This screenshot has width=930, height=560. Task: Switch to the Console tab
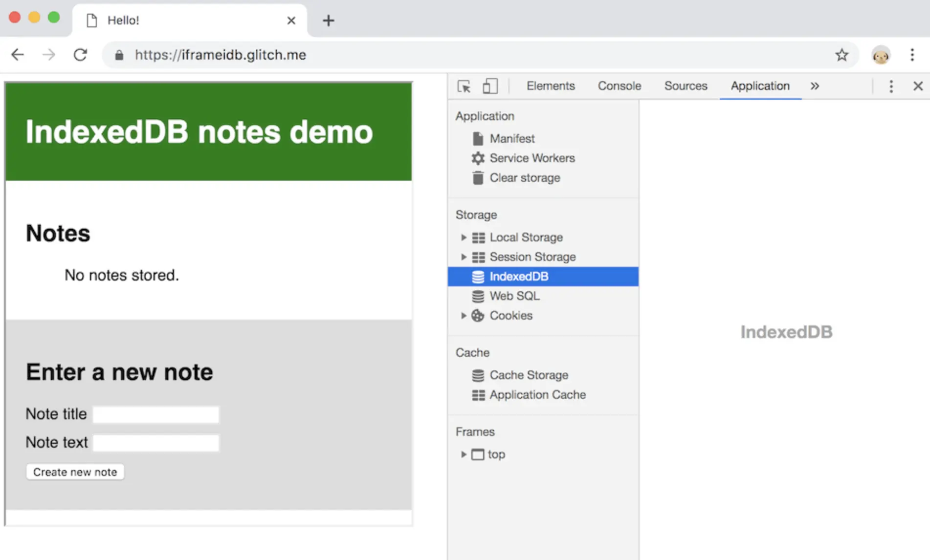click(620, 86)
